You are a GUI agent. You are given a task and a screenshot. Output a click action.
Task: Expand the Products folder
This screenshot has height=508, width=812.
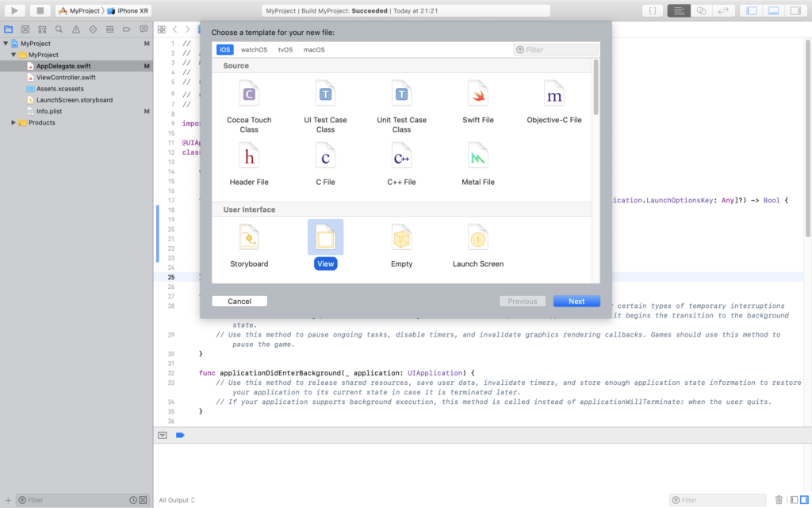coord(13,123)
